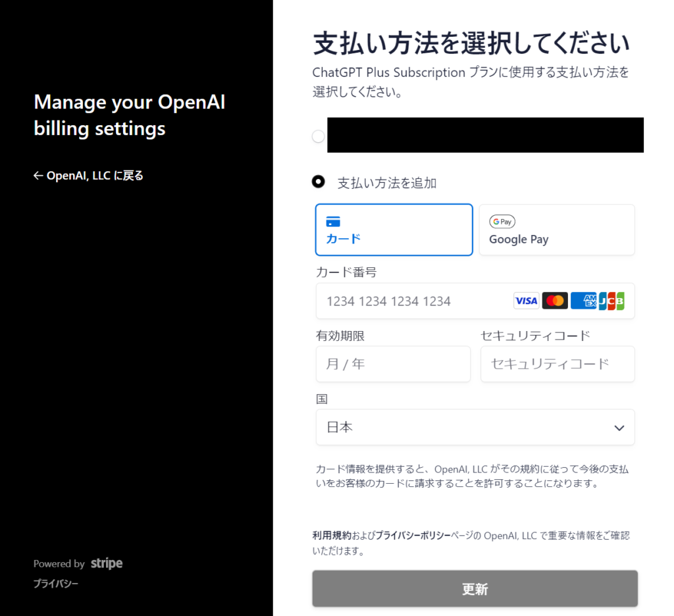Click the Visa card brand icon

(526, 300)
